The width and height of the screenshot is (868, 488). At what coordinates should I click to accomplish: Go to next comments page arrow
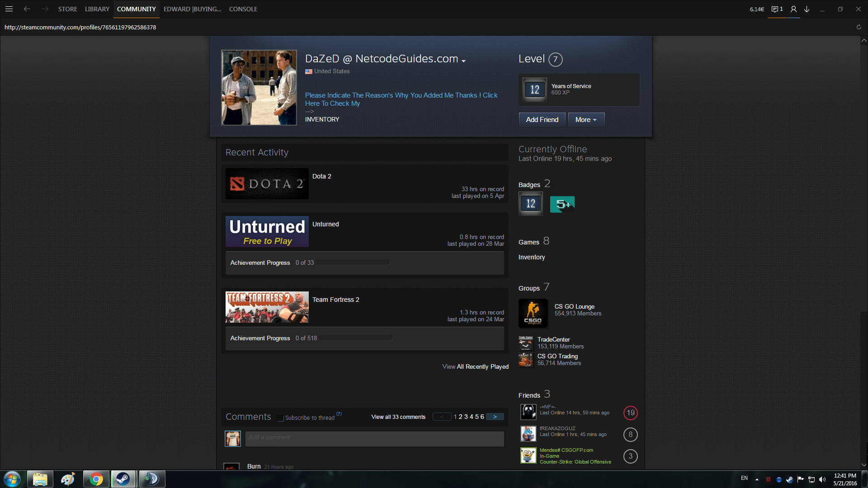(x=495, y=417)
